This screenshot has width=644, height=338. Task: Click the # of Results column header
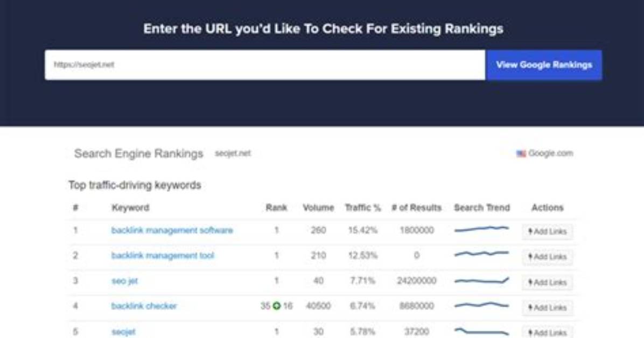point(416,208)
